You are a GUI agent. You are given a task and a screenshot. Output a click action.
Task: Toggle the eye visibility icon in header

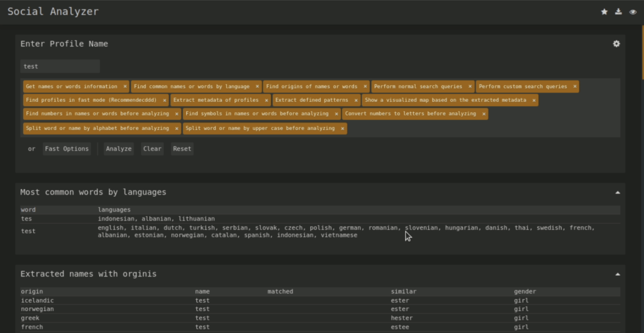[x=633, y=12]
